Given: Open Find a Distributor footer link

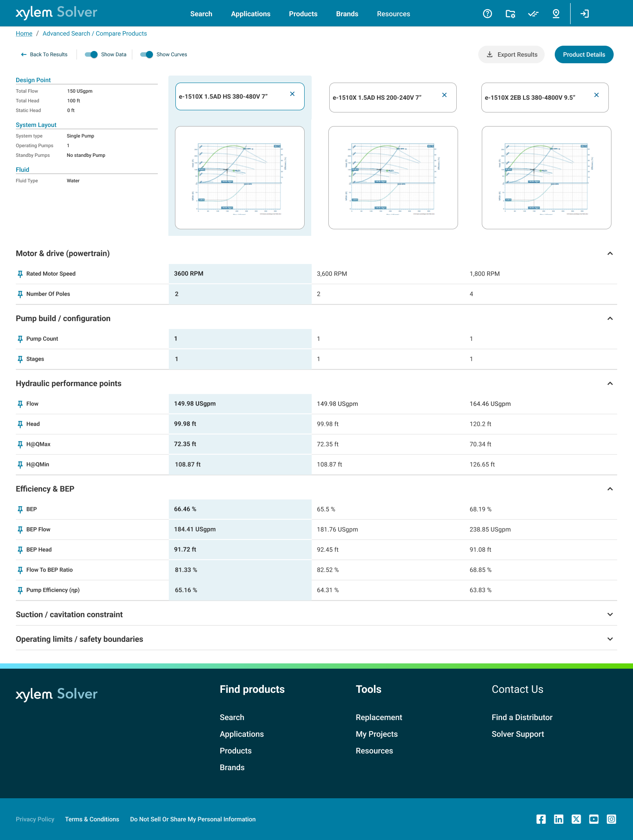Looking at the screenshot, I should [x=522, y=717].
